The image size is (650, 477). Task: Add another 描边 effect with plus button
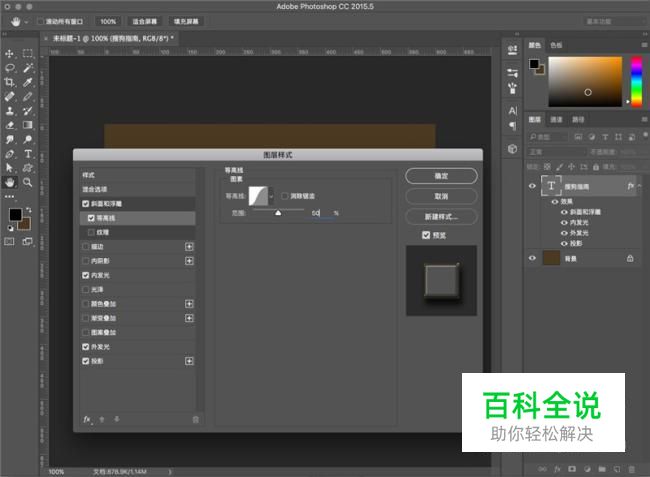(189, 246)
